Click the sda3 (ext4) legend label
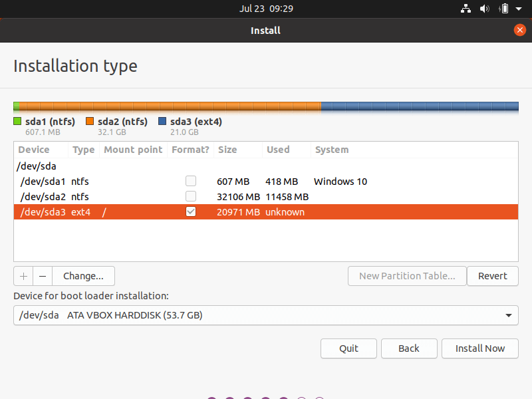Screen dimensions: 532x399 (196, 122)
